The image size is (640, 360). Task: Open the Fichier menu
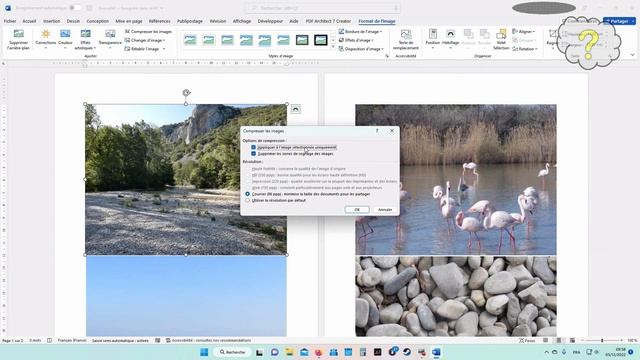point(10,21)
